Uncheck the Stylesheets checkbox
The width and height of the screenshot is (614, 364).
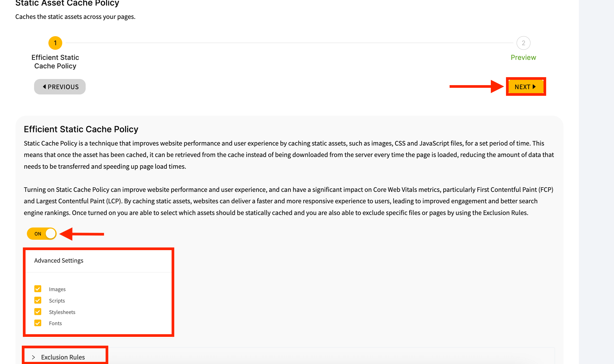(x=38, y=312)
